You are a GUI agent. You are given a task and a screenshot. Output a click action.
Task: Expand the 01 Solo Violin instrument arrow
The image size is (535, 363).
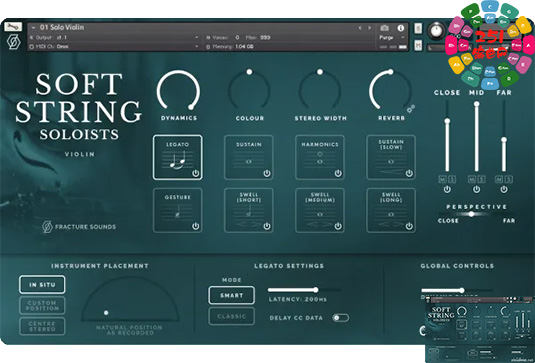pyautogui.click(x=33, y=28)
